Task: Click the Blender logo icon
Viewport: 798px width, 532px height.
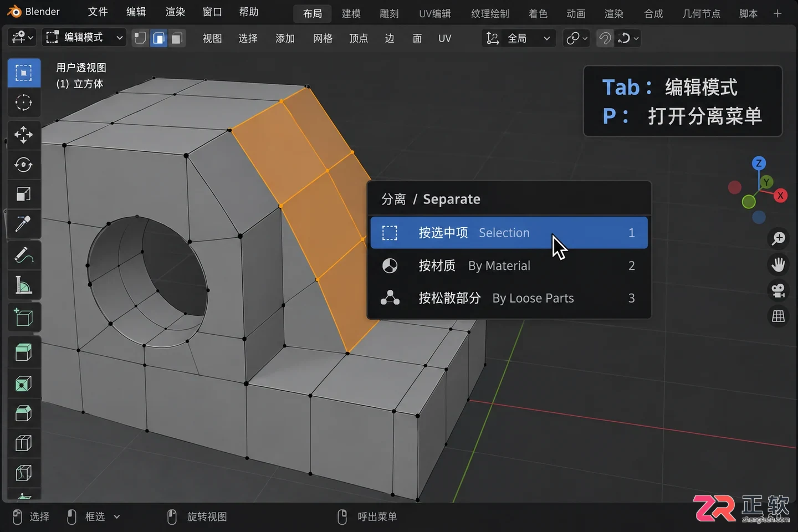Action: point(14,12)
